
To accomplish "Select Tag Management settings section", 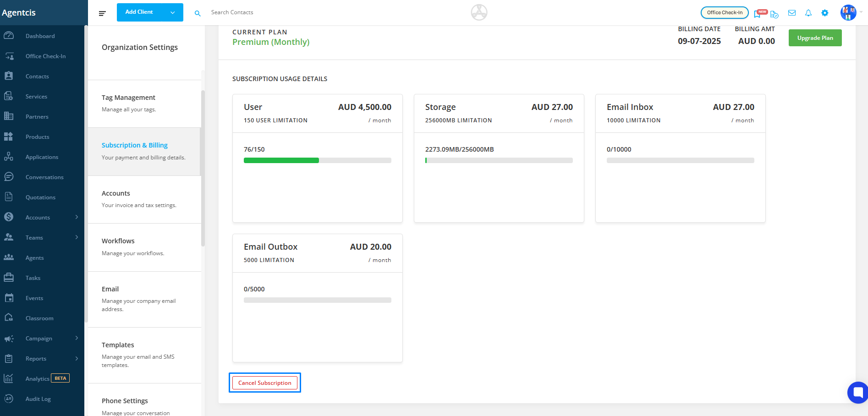I will tap(144, 104).
